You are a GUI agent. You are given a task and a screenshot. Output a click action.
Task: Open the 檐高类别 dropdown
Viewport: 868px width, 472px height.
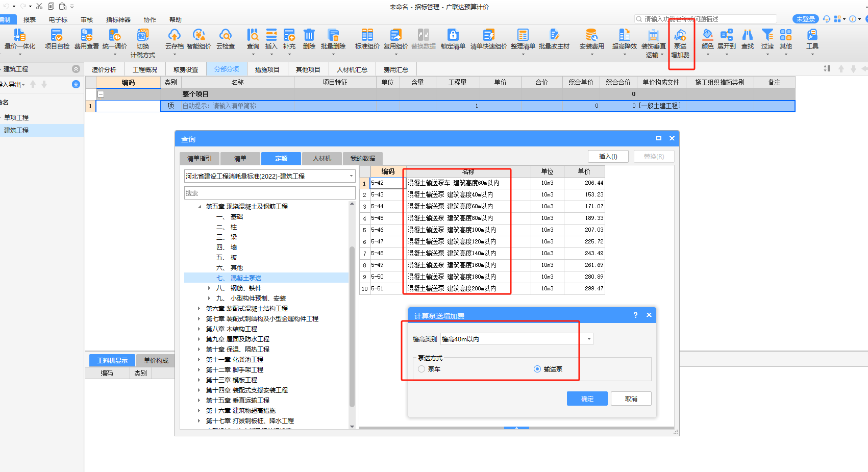589,339
